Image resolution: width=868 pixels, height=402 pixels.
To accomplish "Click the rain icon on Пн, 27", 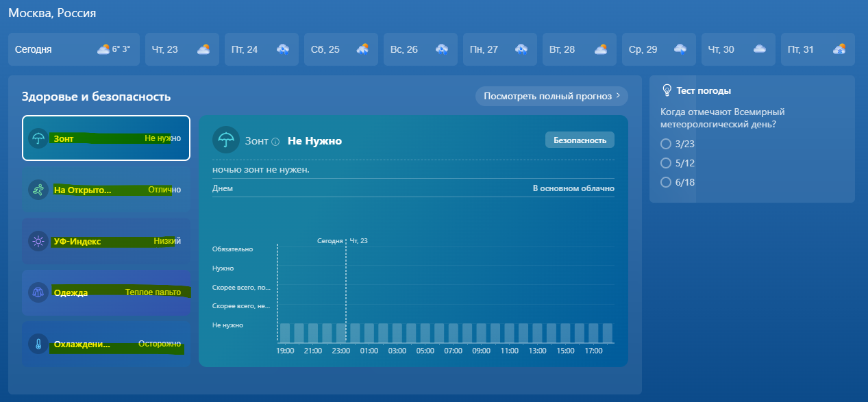I will click(521, 49).
